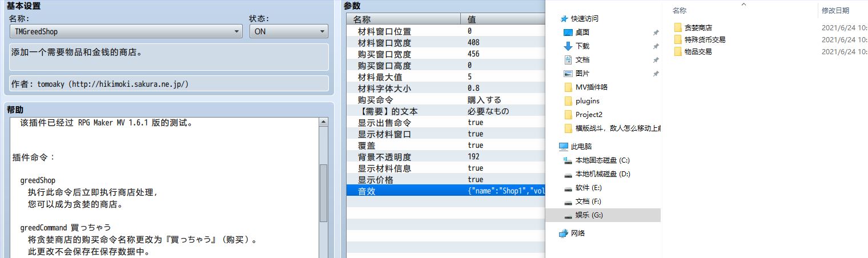
Task: Click the 快速访问 label in navigation pane
Action: click(585, 19)
